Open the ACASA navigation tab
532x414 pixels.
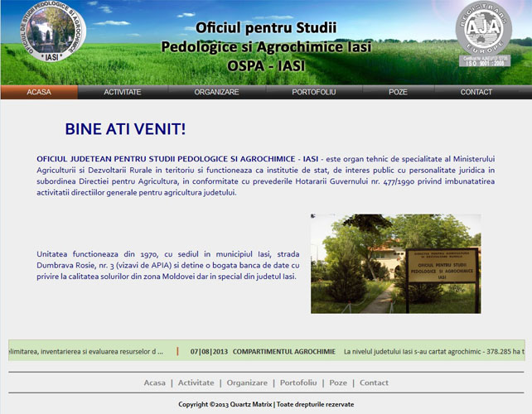[x=39, y=92]
